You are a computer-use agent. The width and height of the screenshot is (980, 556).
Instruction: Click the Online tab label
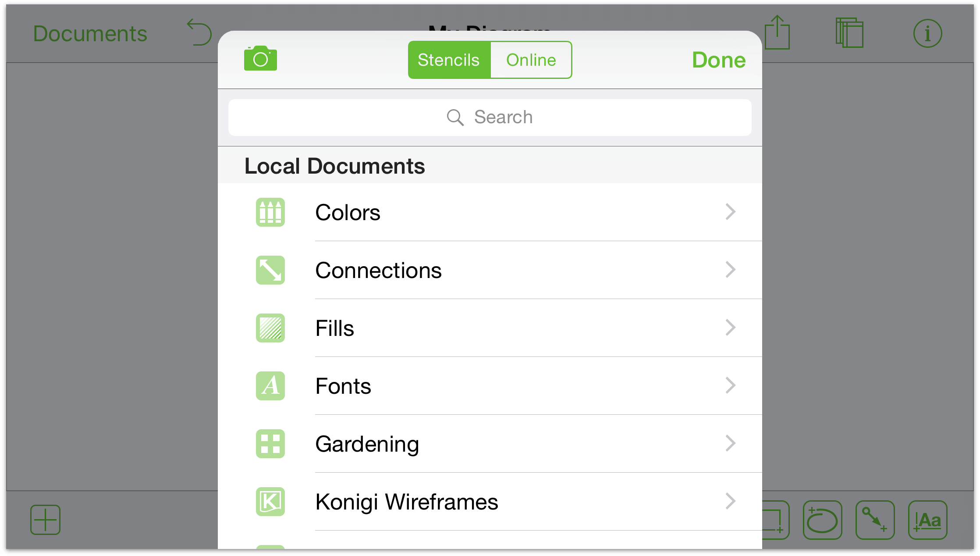pyautogui.click(x=530, y=60)
